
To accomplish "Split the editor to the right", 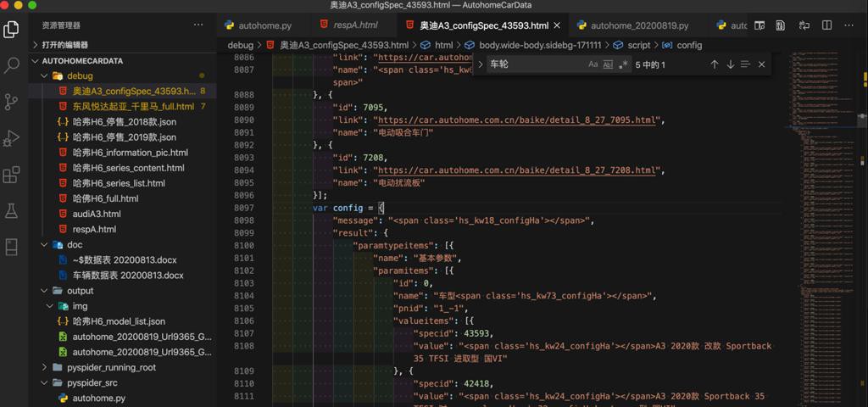I will [x=827, y=25].
